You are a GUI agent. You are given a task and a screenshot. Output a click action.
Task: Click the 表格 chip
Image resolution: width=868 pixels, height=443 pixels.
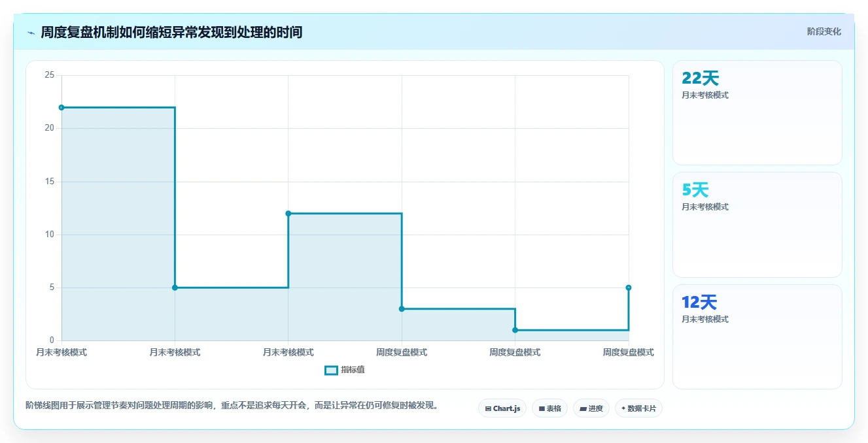(x=549, y=408)
